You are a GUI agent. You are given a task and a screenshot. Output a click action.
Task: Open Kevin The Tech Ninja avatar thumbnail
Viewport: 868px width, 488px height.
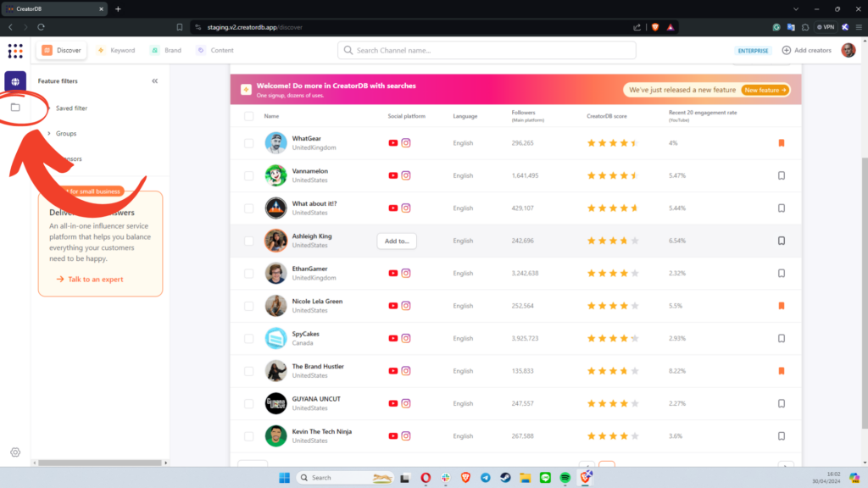click(275, 436)
